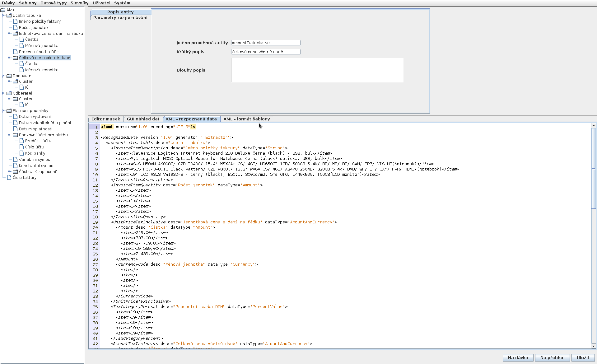Open the Slovníky menu
The height and width of the screenshot is (364, 597).
(79, 3)
